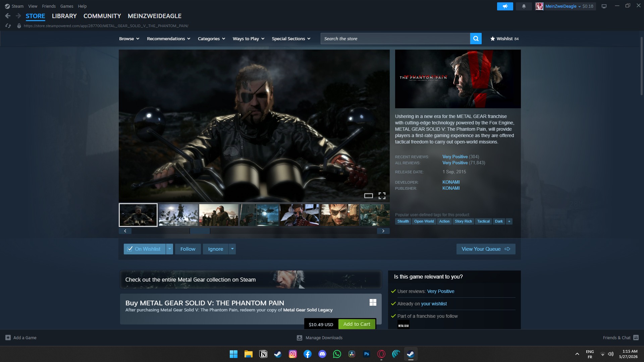The height and width of the screenshot is (362, 644).
Task: Switch to the COMMUNITY tab
Action: click(102, 16)
